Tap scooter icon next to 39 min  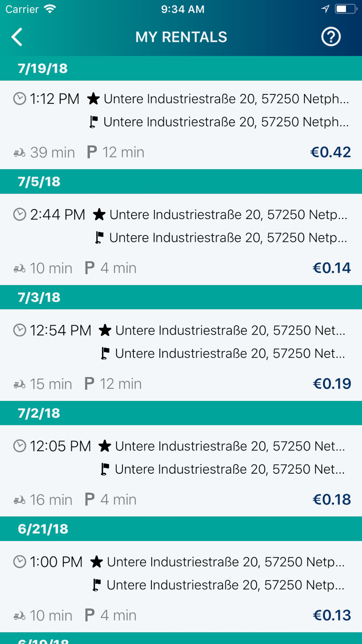click(20, 153)
